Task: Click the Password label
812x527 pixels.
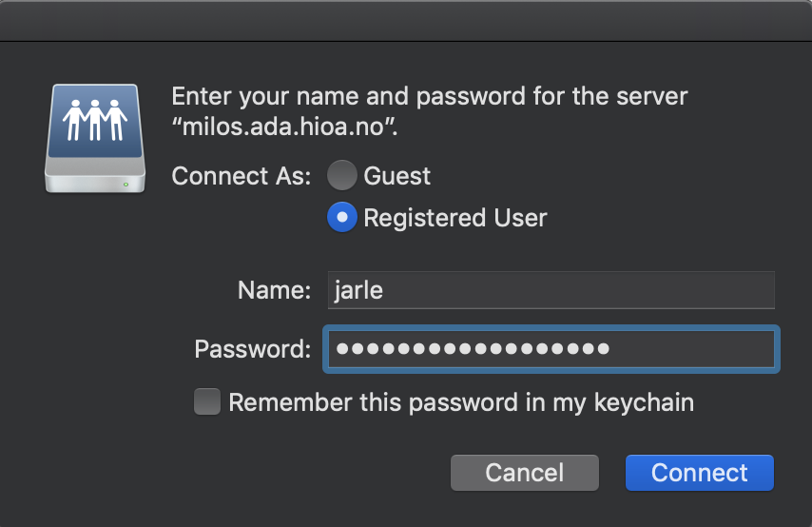Action: 253,349
